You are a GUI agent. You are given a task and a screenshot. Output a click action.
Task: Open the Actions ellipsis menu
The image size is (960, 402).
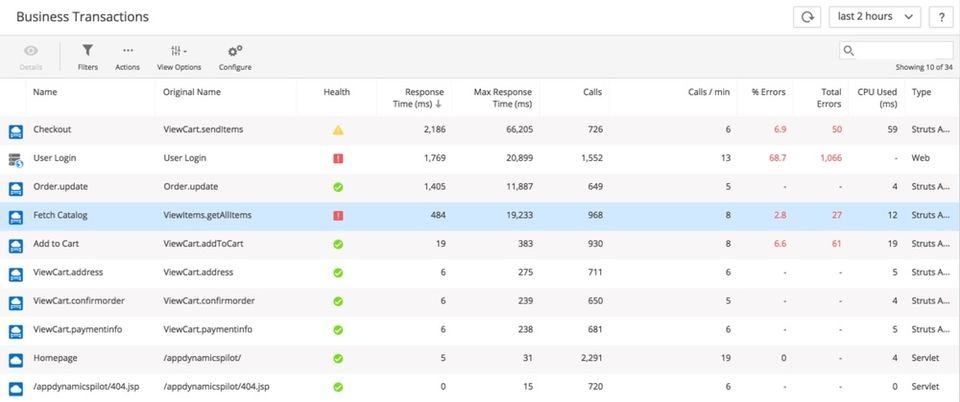127,56
